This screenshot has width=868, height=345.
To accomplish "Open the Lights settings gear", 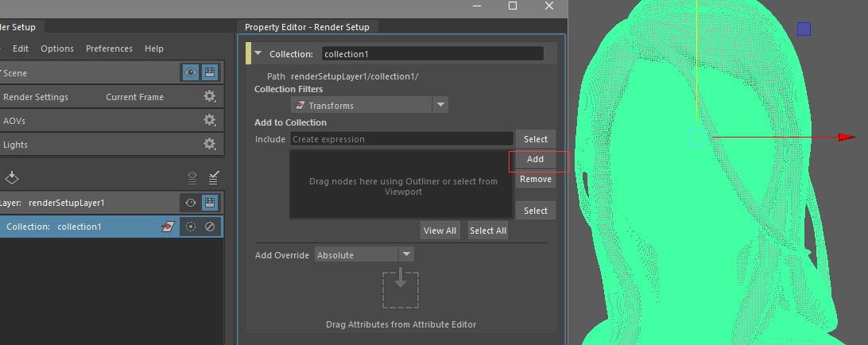I will 209,145.
